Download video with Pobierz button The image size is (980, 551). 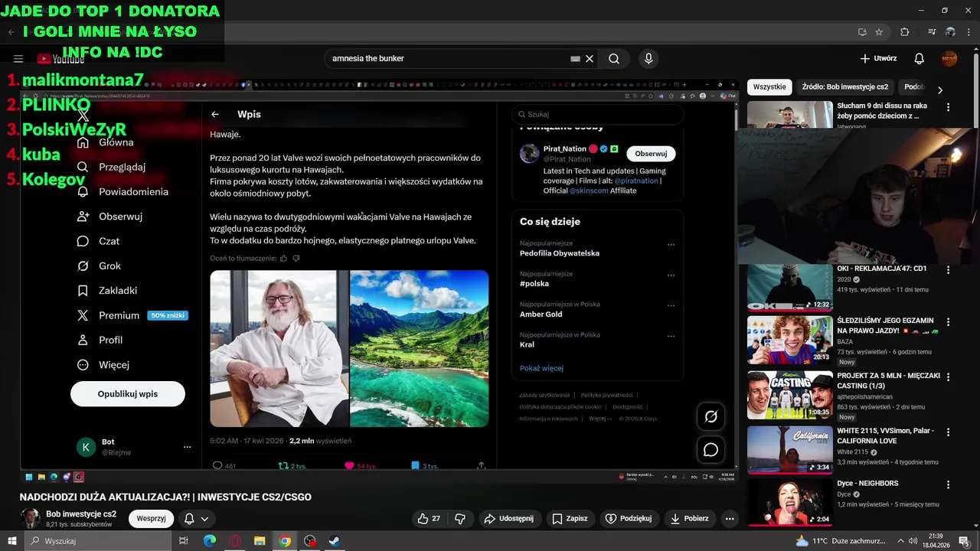click(688, 518)
